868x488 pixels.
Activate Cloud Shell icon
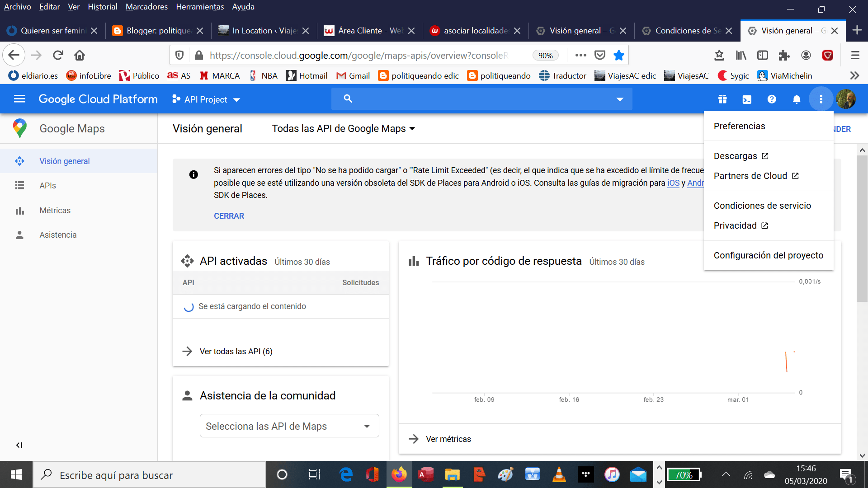pyautogui.click(x=747, y=99)
